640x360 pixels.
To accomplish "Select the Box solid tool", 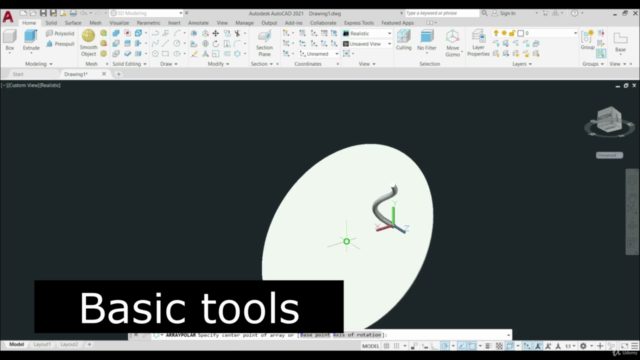I will click(10, 40).
